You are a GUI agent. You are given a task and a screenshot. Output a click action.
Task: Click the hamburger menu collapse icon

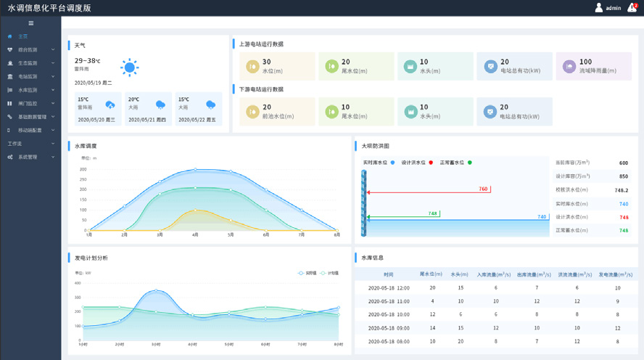click(x=30, y=23)
